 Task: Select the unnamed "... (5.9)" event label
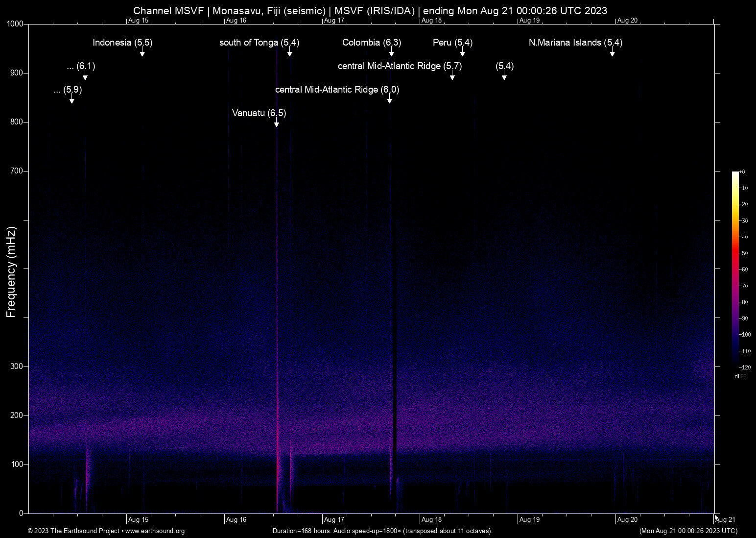pyautogui.click(x=68, y=90)
